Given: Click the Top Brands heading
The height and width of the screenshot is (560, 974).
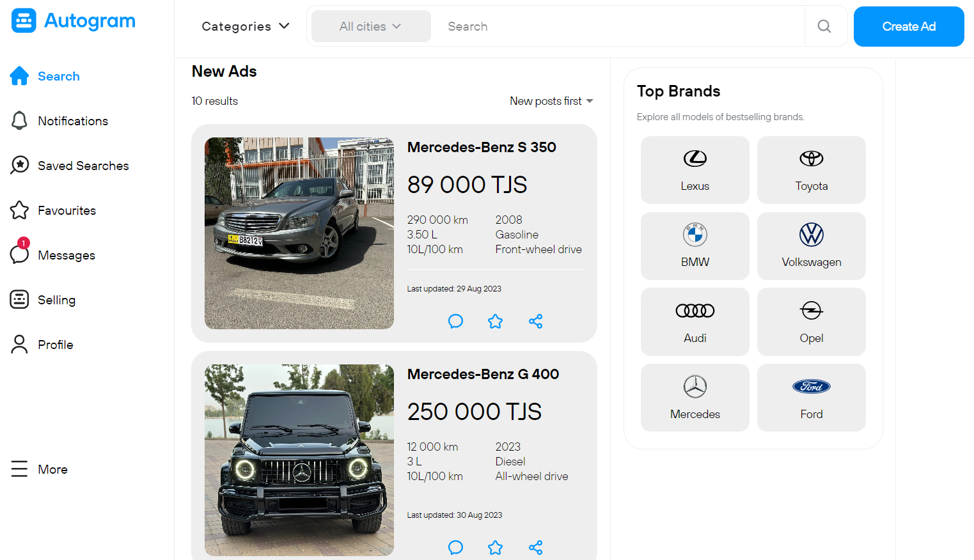Looking at the screenshot, I should tap(679, 91).
